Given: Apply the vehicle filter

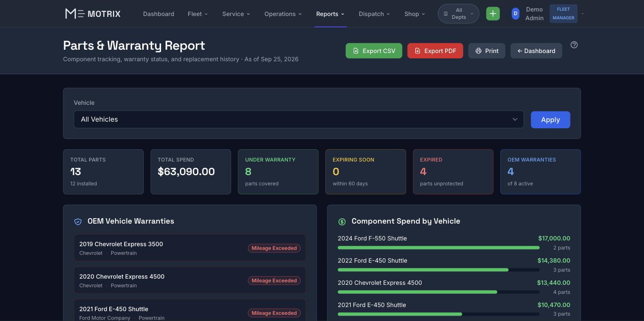Looking at the screenshot, I should tap(550, 120).
